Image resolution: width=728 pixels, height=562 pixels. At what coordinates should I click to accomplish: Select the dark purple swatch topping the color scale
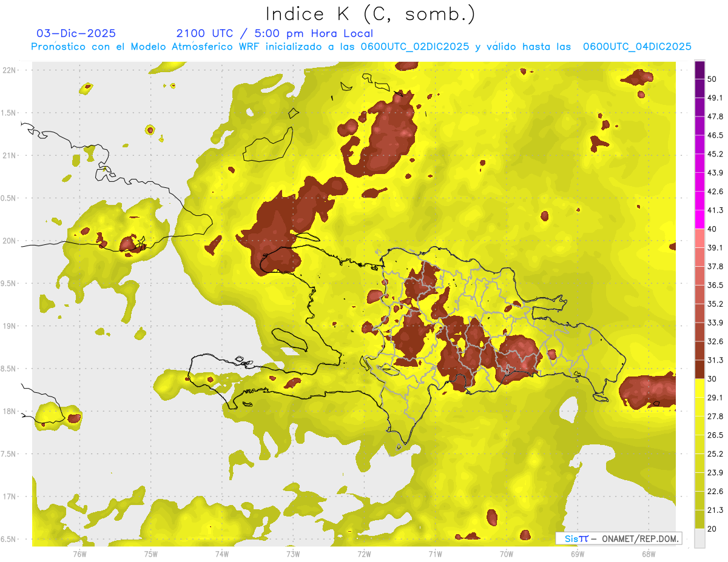(699, 70)
